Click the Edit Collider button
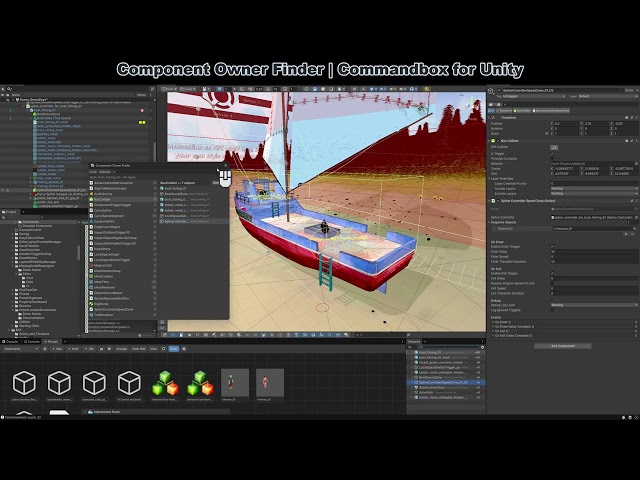The height and width of the screenshot is (480, 640). point(554,147)
